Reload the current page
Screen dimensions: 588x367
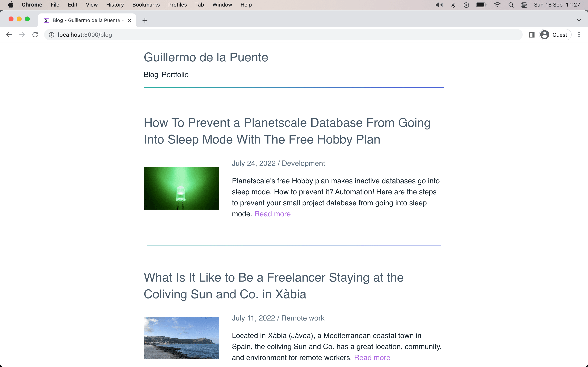tap(35, 34)
